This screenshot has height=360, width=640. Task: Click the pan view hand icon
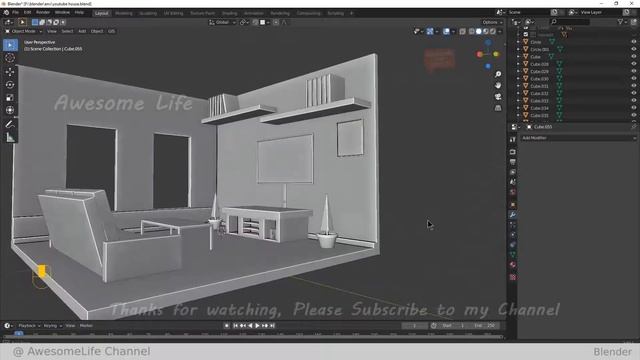point(498,85)
